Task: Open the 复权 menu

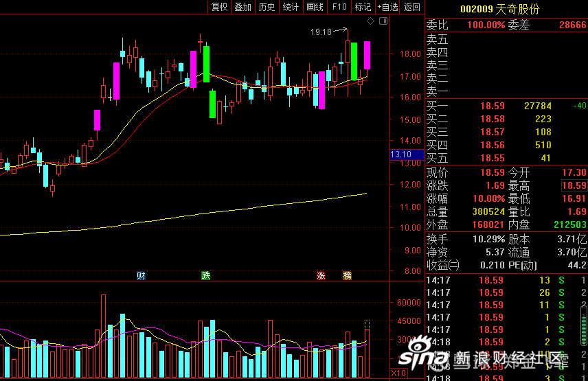Action: coord(219,7)
